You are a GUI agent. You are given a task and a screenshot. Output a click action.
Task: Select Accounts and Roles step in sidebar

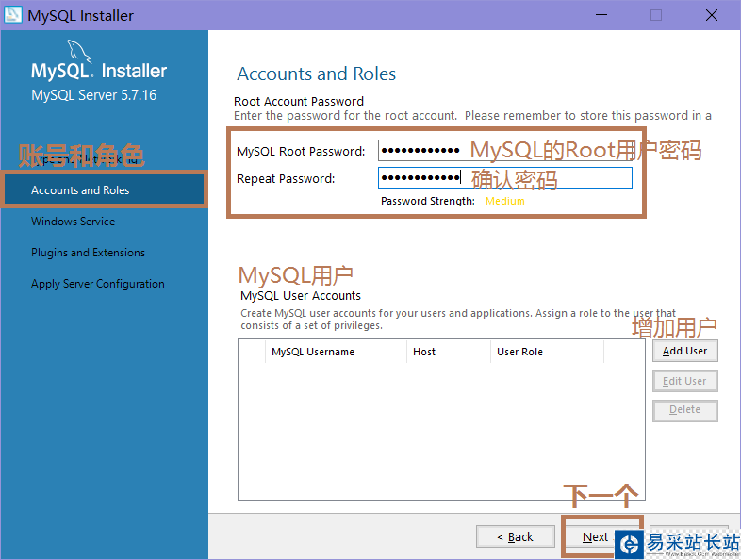(104, 190)
